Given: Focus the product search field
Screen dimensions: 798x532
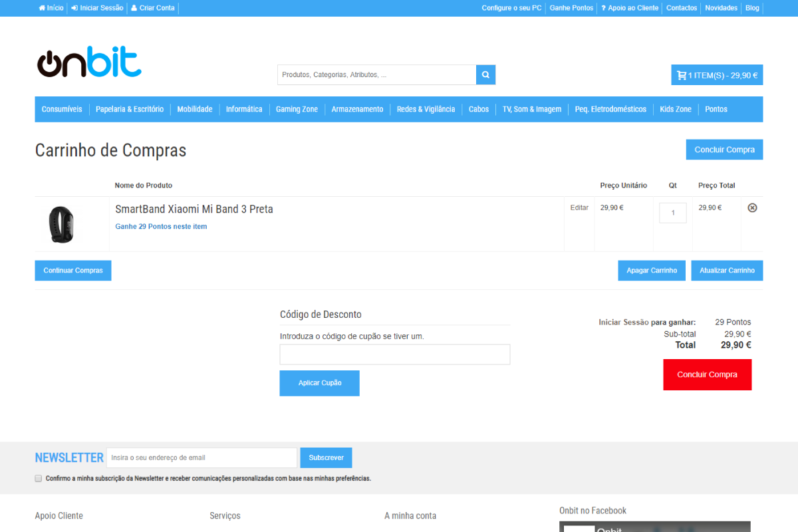Looking at the screenshot, I should [x=377, y=74].
